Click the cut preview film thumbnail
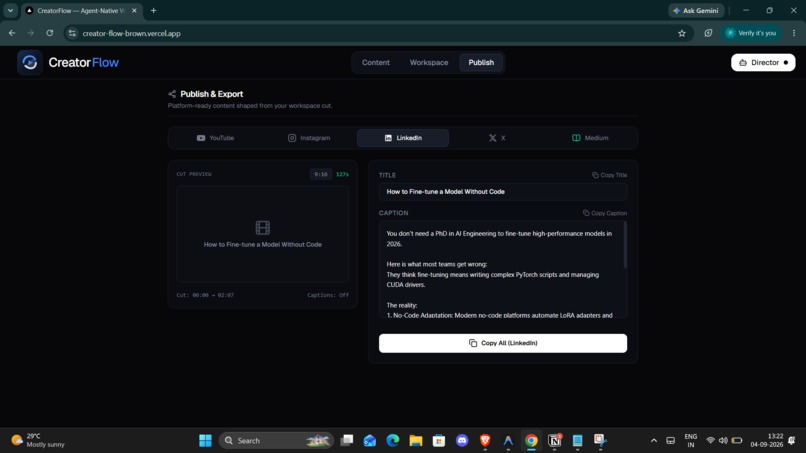806x453 pixels. [x=263, y=234]
